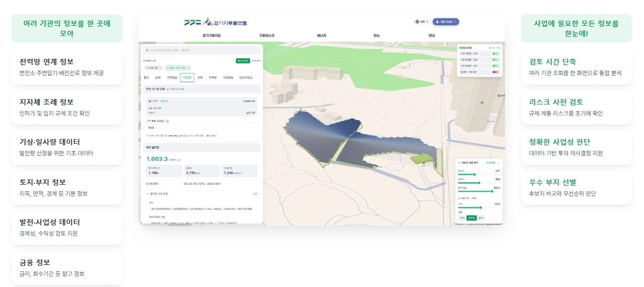Screen dimensions: 644x287
Task: Click the address search field
Action: coord(201,50)
